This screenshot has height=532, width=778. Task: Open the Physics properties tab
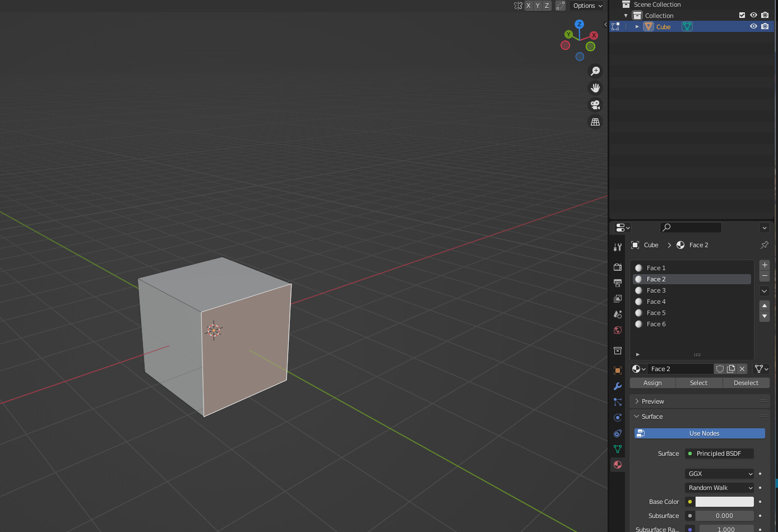click(617, 418)
